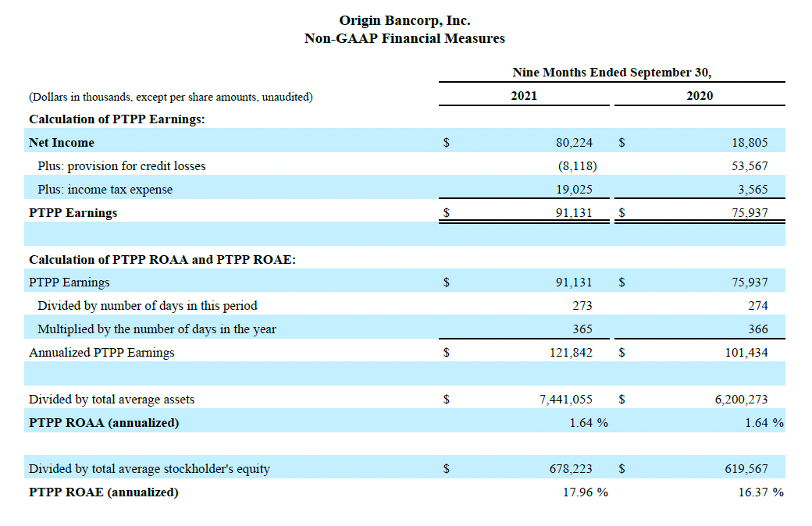Click the days-in-period value 274
Viewport: 812px width, 526px height.
tap(757, 306)
